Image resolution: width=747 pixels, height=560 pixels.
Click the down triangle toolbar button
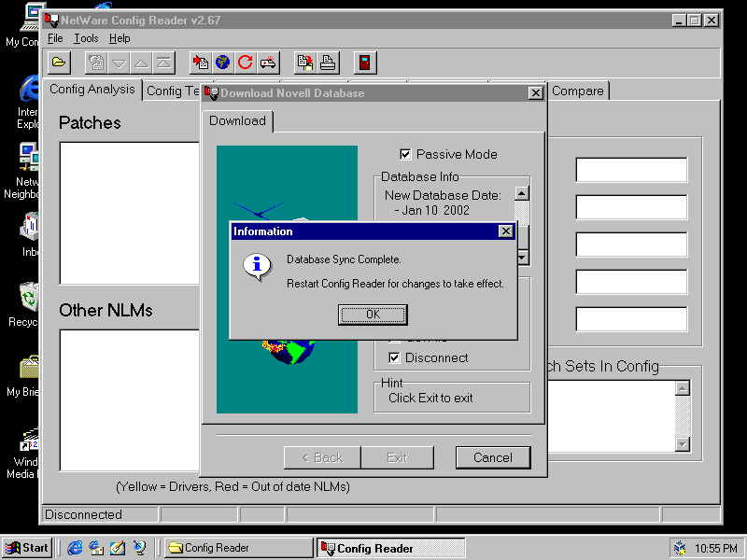pyautogui.click(x=119, y=63)
